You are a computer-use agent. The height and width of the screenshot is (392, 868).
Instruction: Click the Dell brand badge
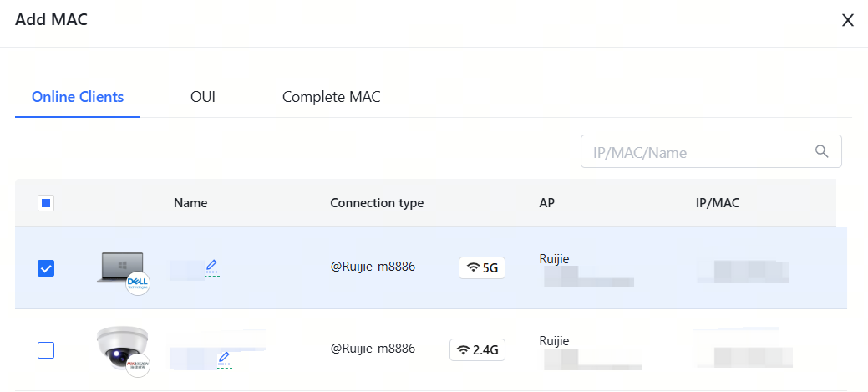(x=137, y=284)
